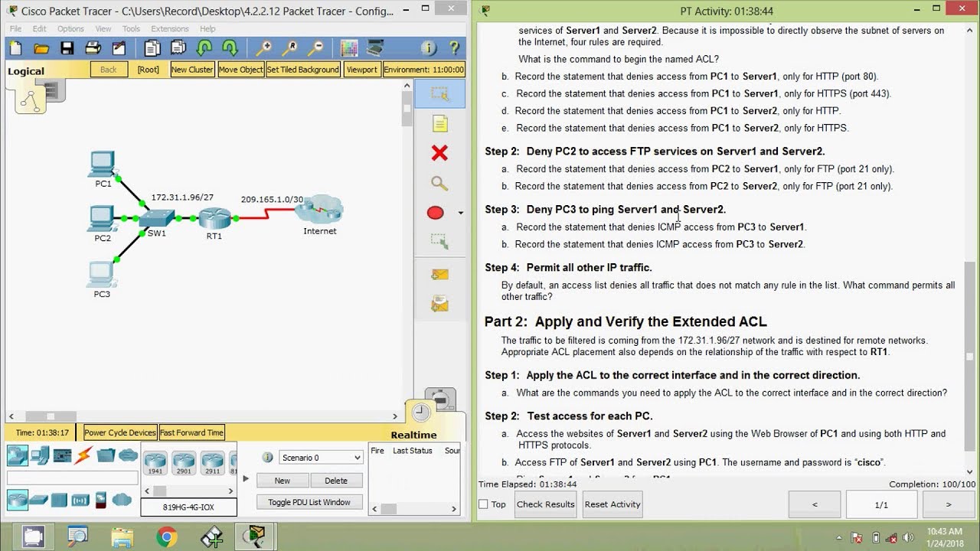Image resolution: width=980 pixels, height=551 pixels.
Task: Click the SW1 switch on the workspace
Action: coord(157,220)
